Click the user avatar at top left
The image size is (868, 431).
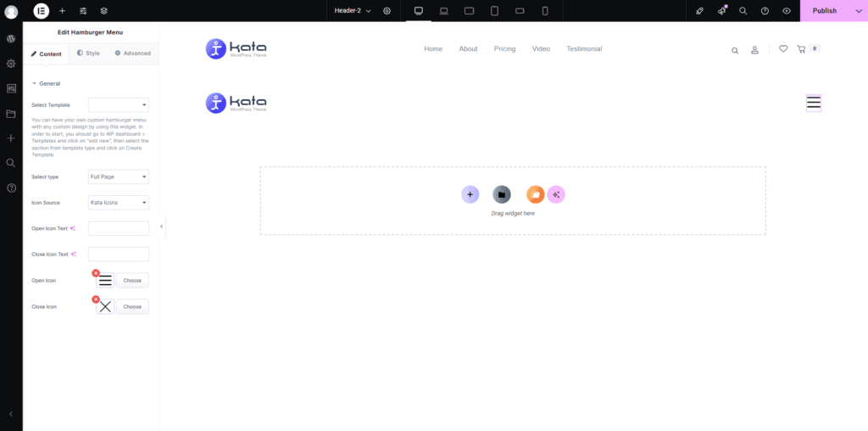click(x=11, y=12)
